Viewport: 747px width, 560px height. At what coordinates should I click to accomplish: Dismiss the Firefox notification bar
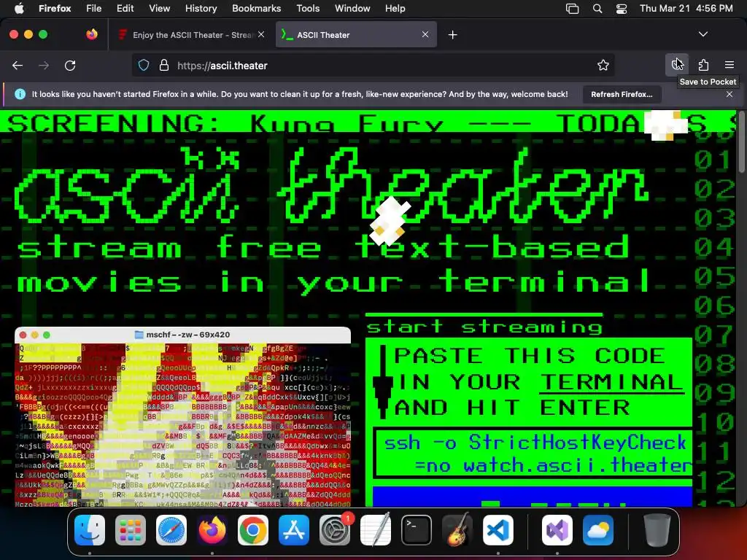coord(729,94)
